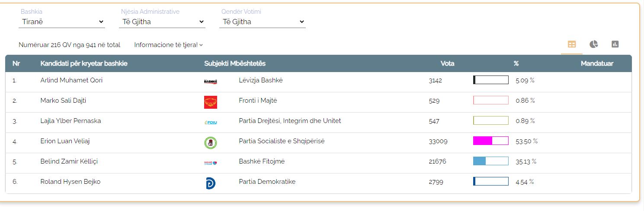This screenshot has width=644, height=211.
Task: Open the Qendër Votimi dropdown
Action: point(263,22)
